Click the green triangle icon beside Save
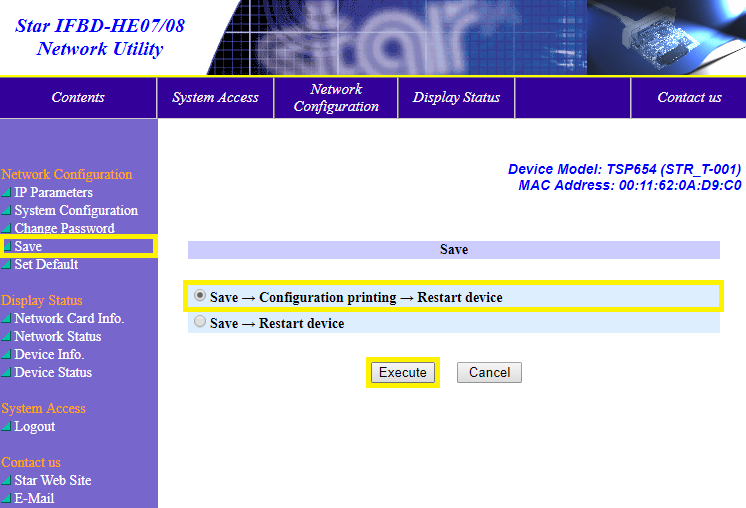 click(7, 246)
